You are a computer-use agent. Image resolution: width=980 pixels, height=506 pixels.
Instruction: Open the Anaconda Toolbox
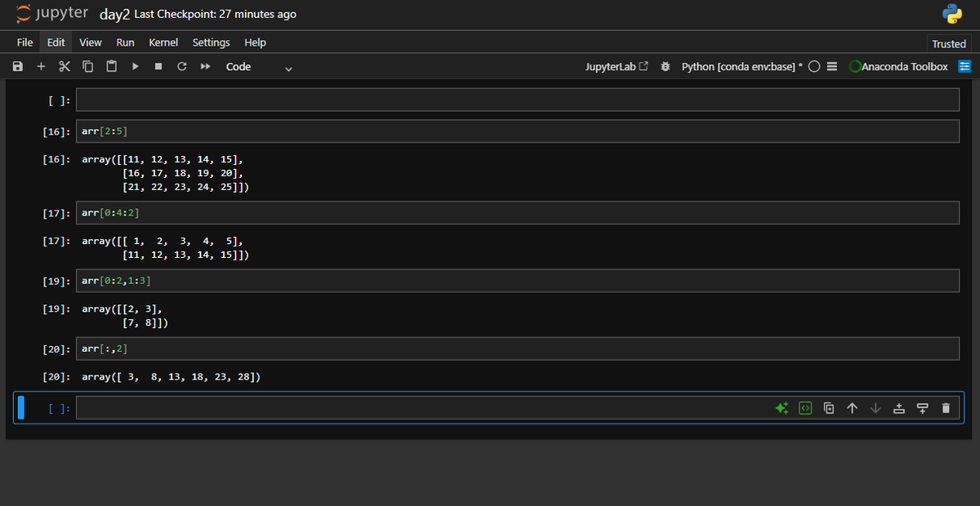point(899,67)
